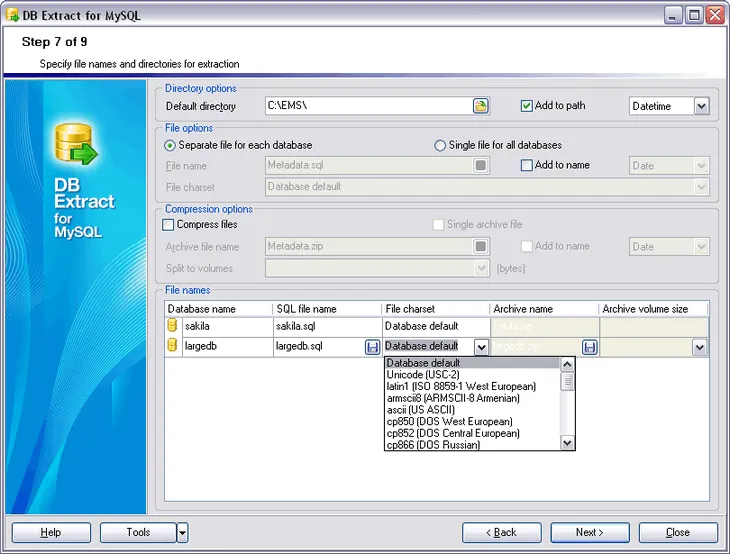Expand the File charset Database default dropdown

[701, 187]
